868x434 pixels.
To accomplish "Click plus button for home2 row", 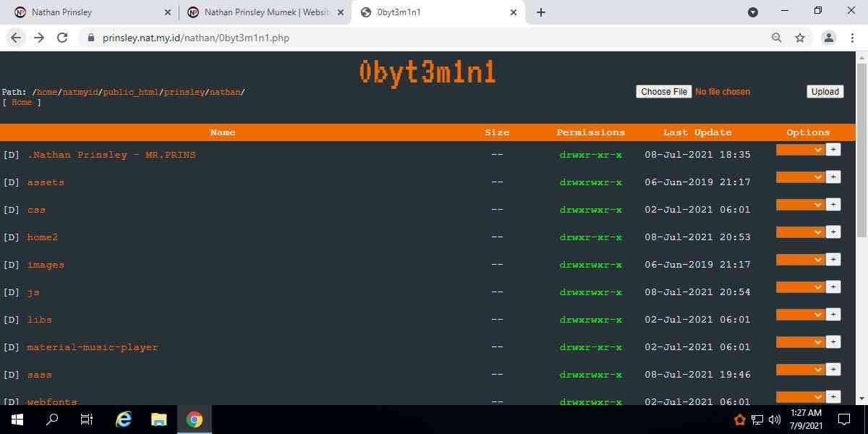I will [x=833, y=232].
